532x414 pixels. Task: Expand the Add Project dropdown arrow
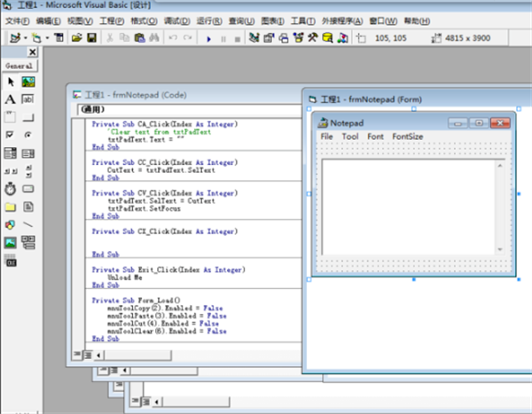tap(24, 38)
